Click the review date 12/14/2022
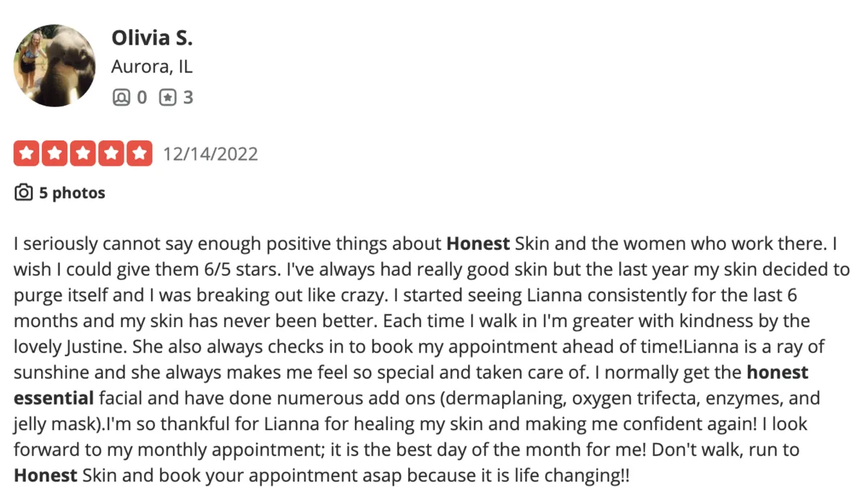Image resolution: width=868 pixels, height=501 pixels. click(210, 154)
